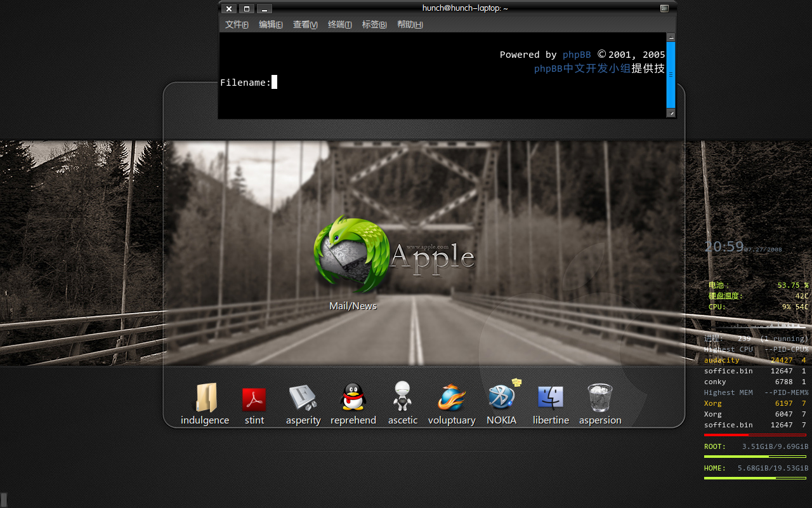The image size is (812, 508).
Task: Click the terminal window title text
Action: pos(465,8)
